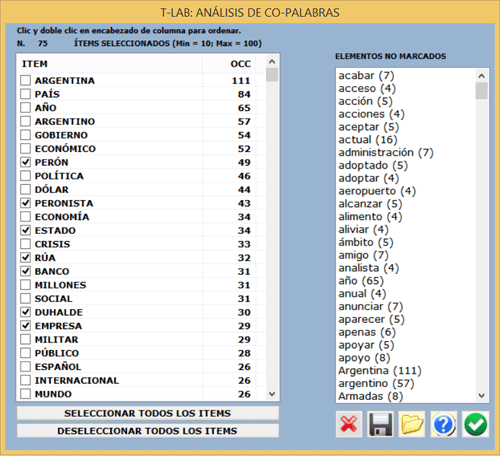
Task: Uncheck the DUHALDE item checkbox
Action: pyautogui.click(x=25, y=312)
